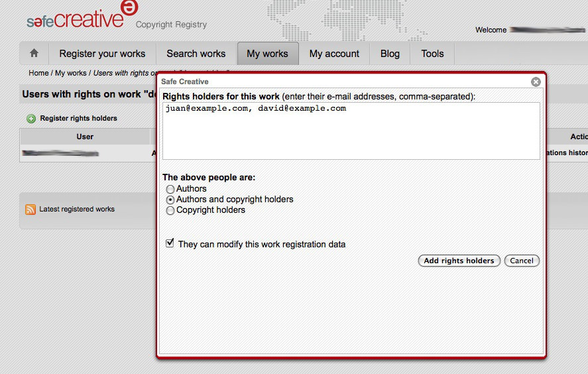Click the green plus Register rights holders icon
Screen dimensions: 588x374
tap(31, 119)
